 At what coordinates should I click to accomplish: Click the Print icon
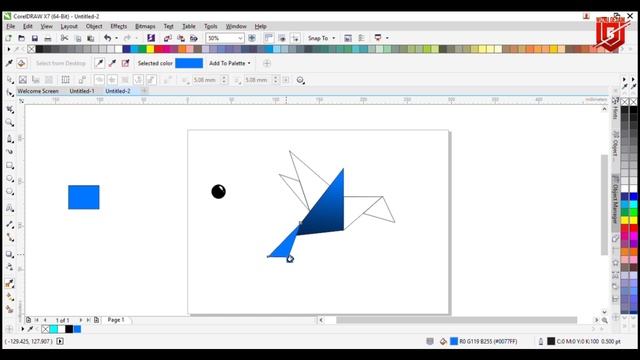[x=48, y=38]
